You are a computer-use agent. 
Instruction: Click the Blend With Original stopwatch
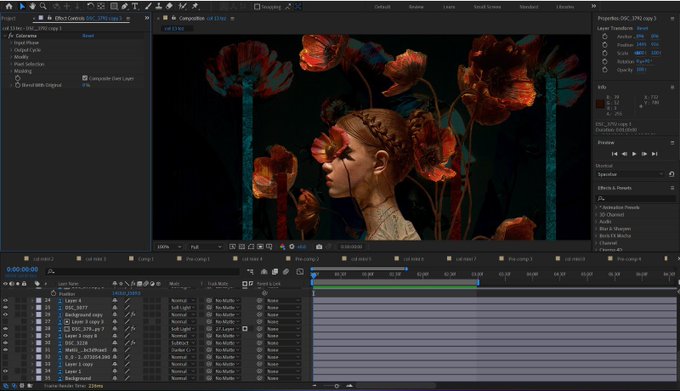[x=18, y=85]
